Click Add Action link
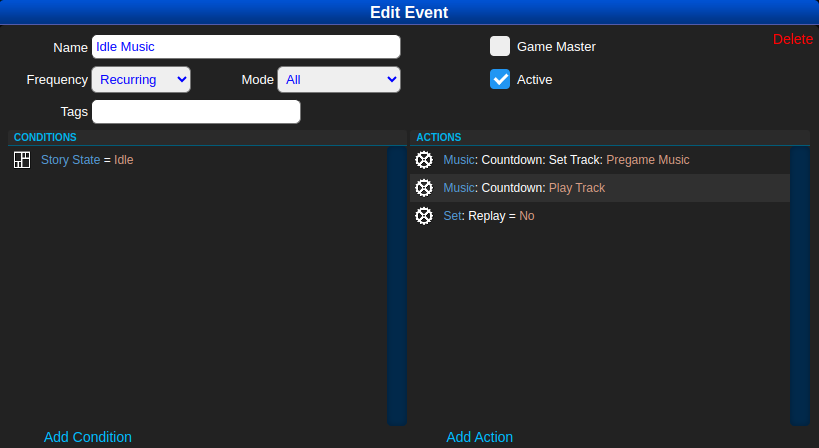Screen dimensions: 819x448 coord(480,437)
